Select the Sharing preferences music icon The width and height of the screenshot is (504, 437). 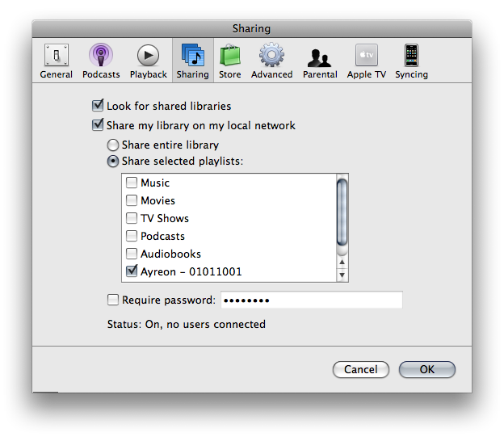(192, 55)
